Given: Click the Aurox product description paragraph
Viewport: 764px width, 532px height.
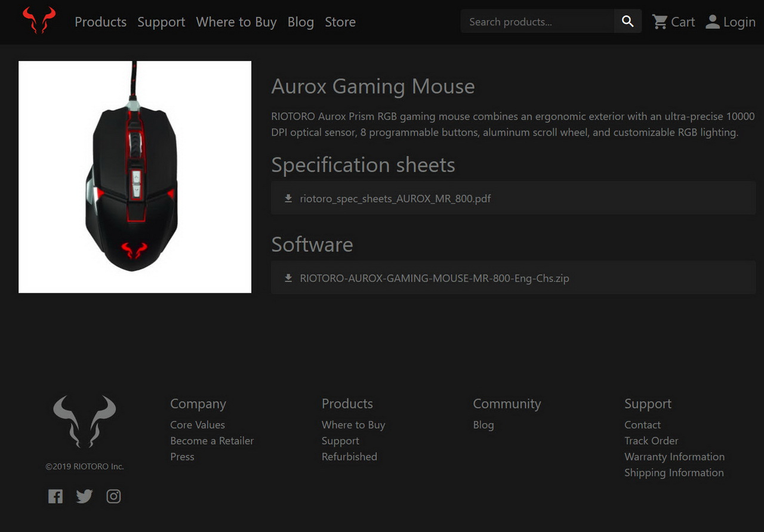Looking at the screenshot, I should click(513, 124).
